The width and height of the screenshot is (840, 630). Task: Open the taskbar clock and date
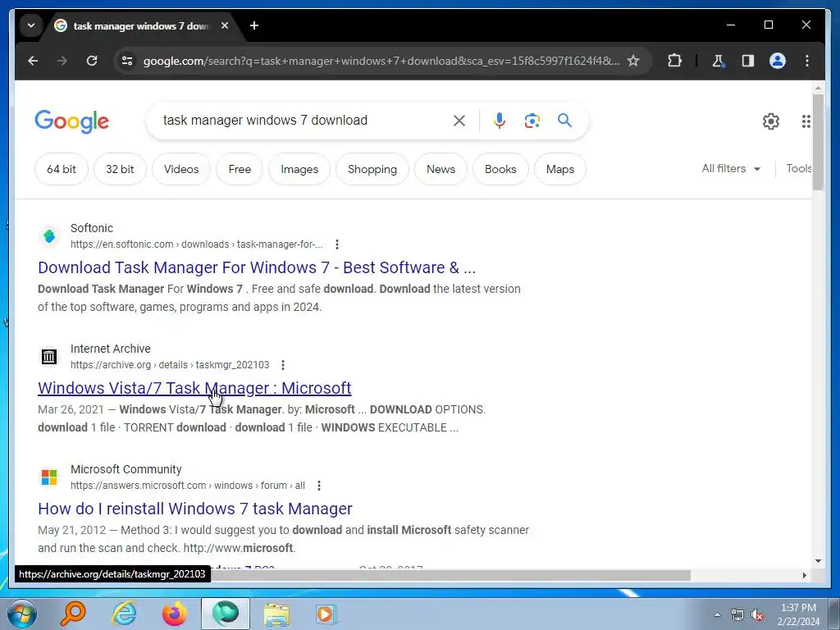click(x=798, y=614)
